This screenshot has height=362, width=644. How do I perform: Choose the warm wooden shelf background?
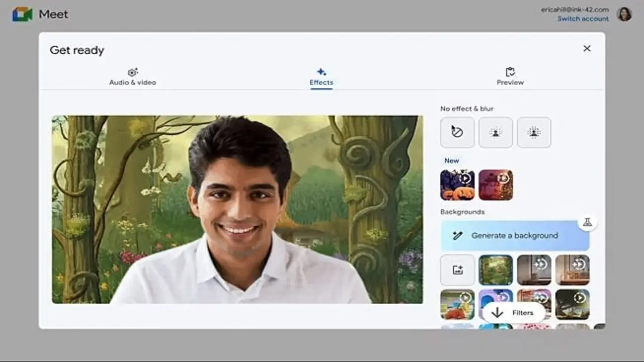tap(572, 270)
